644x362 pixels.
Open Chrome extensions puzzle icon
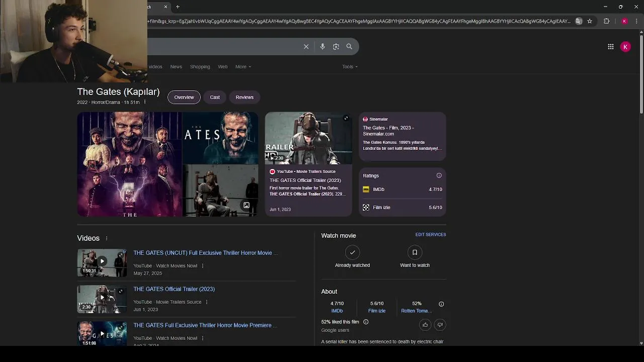[606, 21]
